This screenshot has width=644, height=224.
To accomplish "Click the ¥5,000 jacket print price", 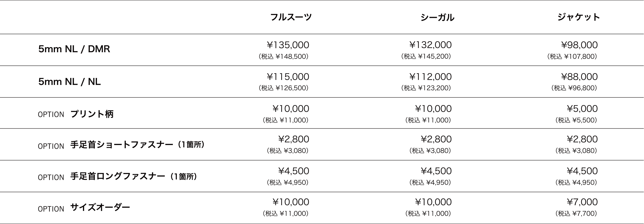I will 582,109.
